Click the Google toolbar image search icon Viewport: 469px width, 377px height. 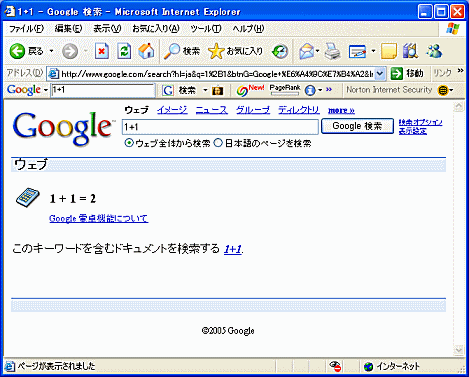pos(217,90)
